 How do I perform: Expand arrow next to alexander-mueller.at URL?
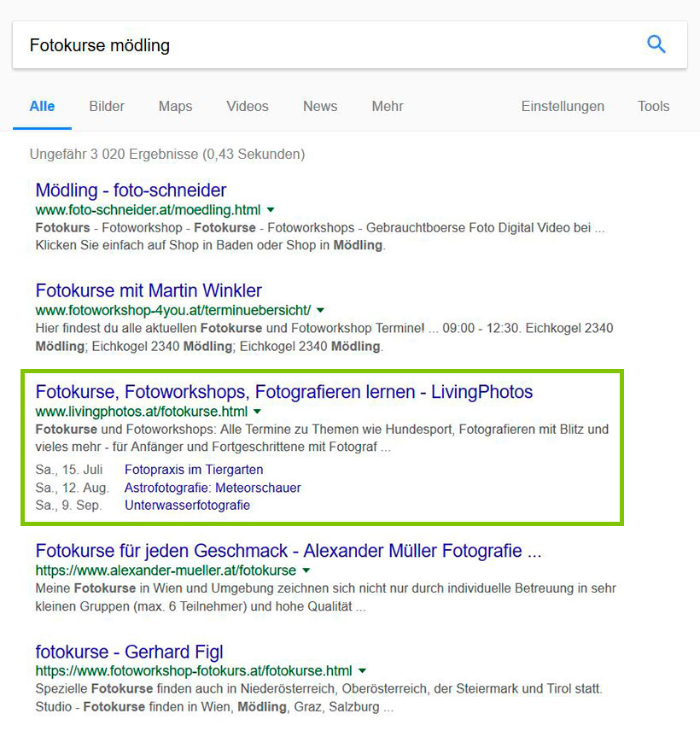[306, 570]
